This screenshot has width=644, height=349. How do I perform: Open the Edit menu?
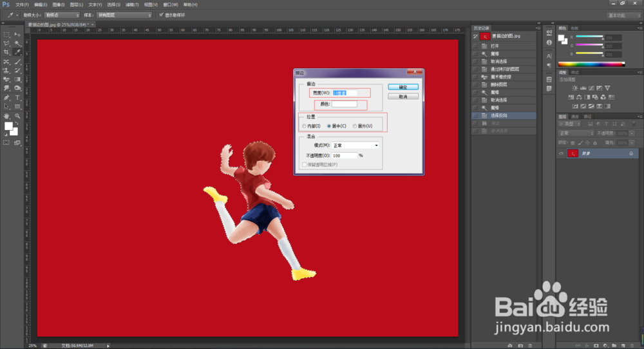(x=41, y=5)
